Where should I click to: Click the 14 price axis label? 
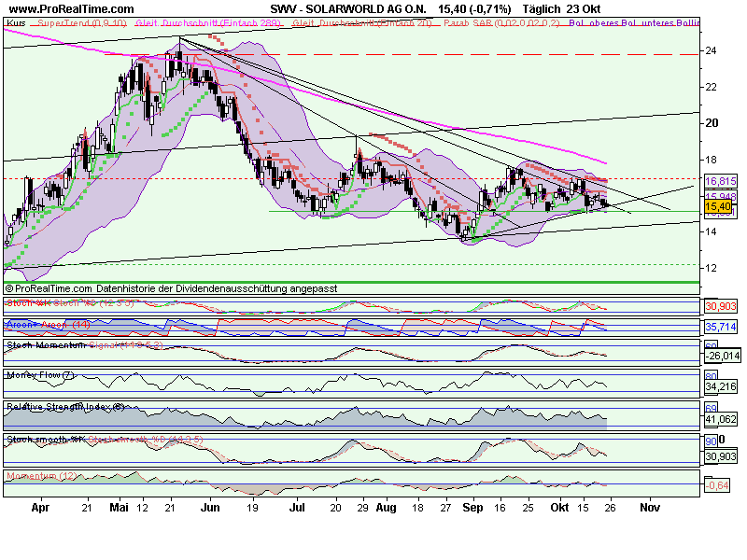711,231
